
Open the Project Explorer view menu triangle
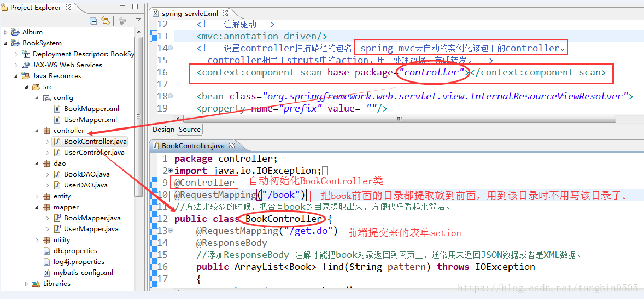138,20
